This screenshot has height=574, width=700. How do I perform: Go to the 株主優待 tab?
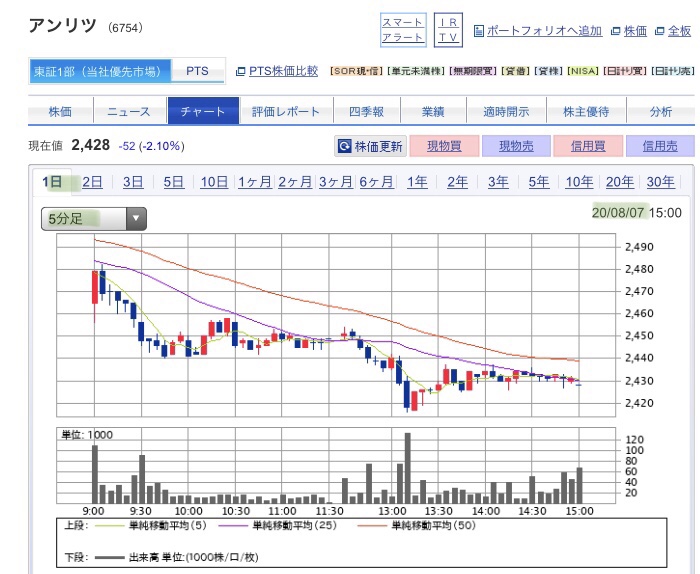[583, 111]
